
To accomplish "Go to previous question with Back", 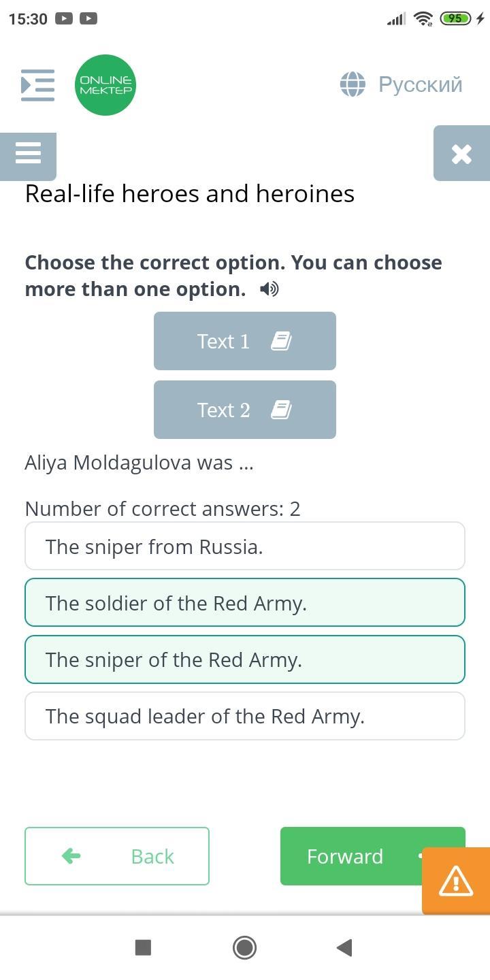I will 117,856.
